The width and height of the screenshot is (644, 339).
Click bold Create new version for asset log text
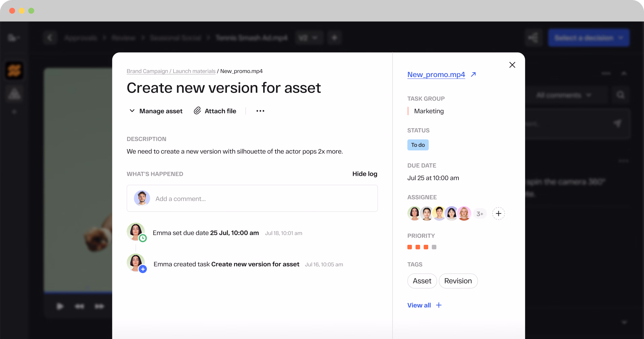[x=255, y=264]
